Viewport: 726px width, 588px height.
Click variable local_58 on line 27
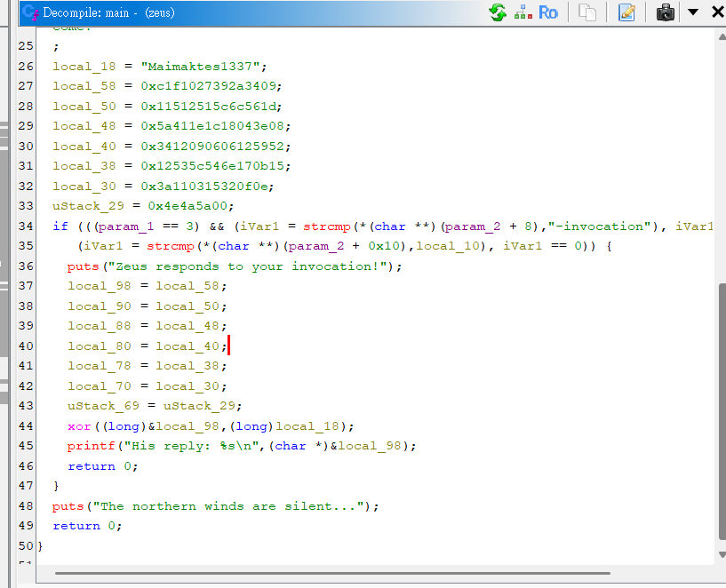point(84,86)
